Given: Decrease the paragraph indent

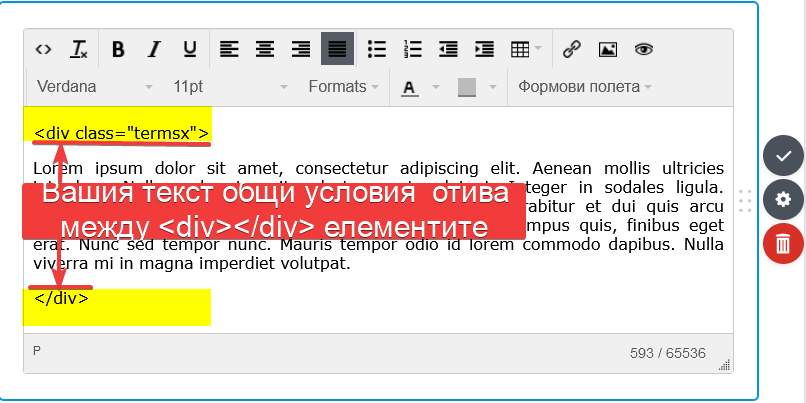Looking at the screenshot, I should pyautogui.click(x=448, y=48).
